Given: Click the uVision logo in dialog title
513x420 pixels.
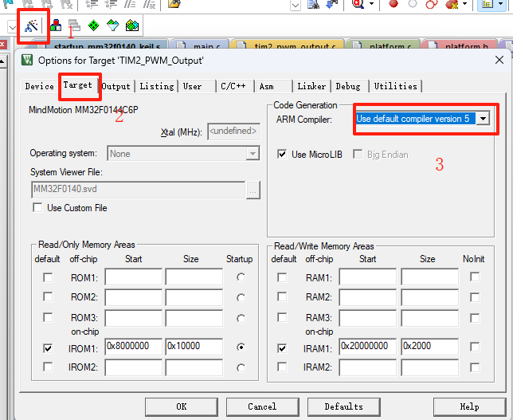Looking at the screenshot, I should pos(27,61).
